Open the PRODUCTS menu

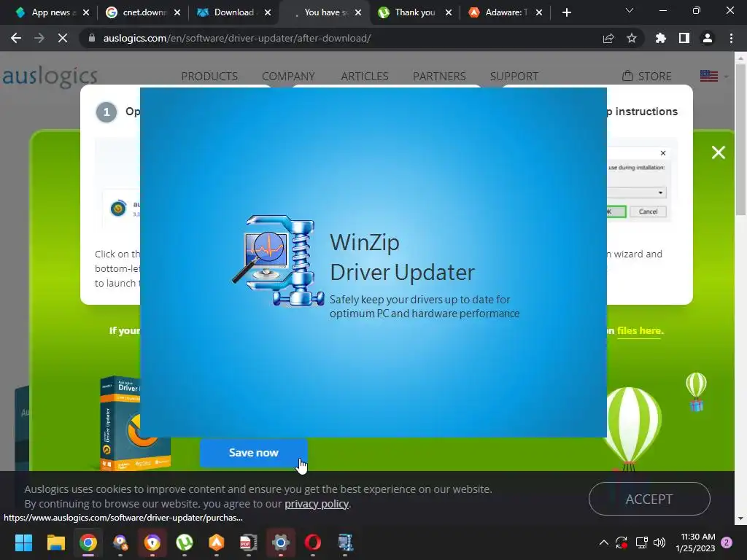click(209, 76)
